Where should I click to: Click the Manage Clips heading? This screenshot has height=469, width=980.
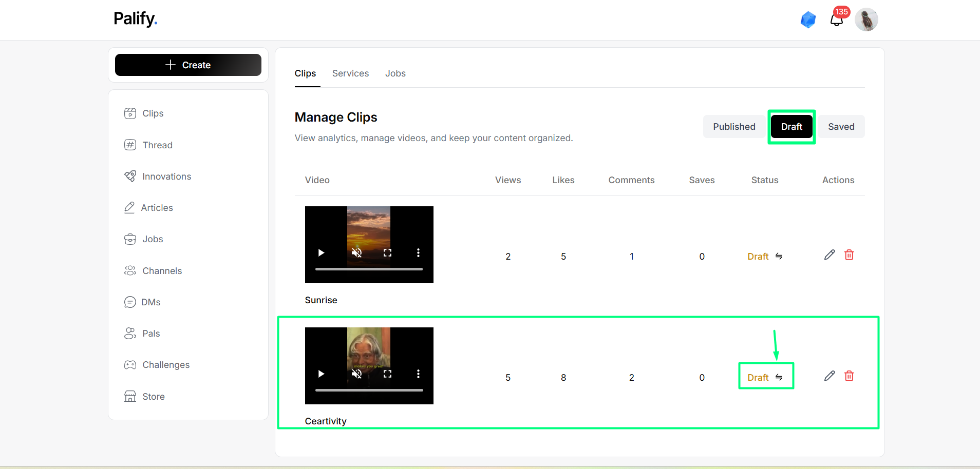pos(336,118)
